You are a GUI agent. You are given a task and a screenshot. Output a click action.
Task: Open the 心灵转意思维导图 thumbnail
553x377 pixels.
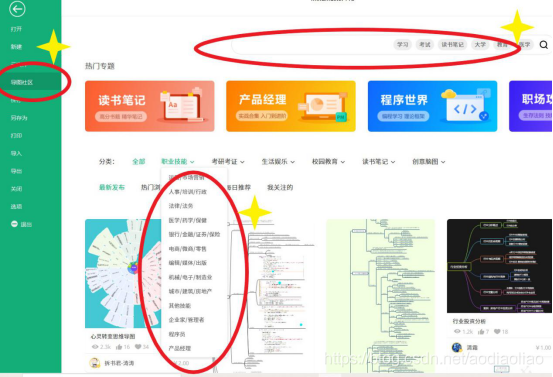pos(123,274)
